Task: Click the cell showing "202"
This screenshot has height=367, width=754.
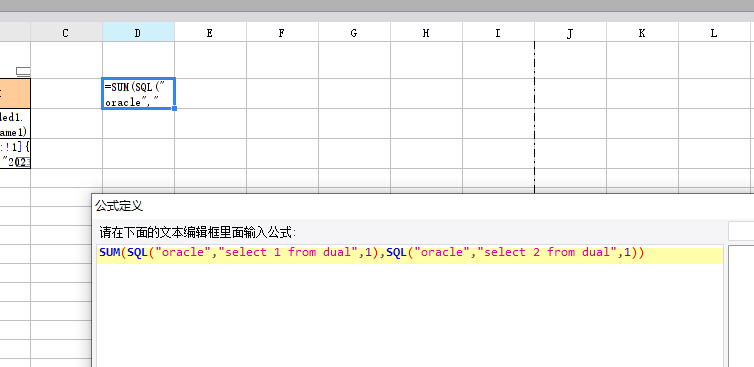Action: tap(15, 153)
